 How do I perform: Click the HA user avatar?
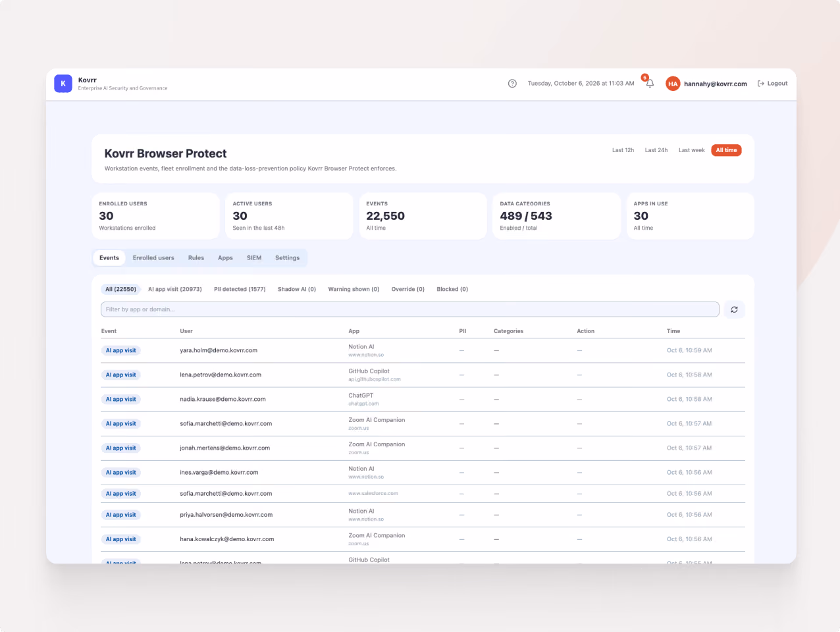(673, 84)
